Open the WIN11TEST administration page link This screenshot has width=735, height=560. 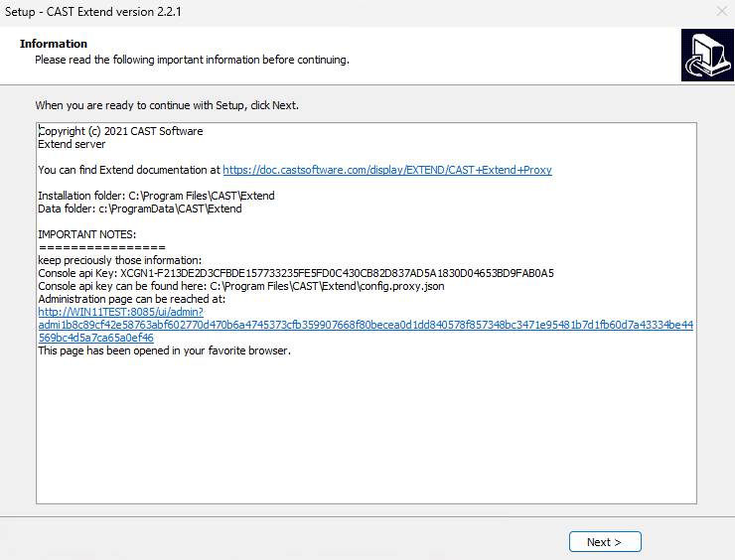pos(365,325)
